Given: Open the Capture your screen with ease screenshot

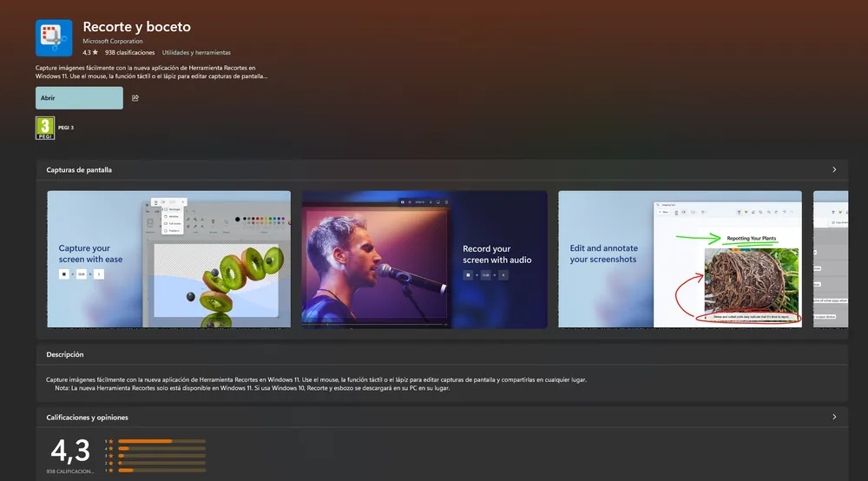Looking at the screenshot, I should pos(168,260).
